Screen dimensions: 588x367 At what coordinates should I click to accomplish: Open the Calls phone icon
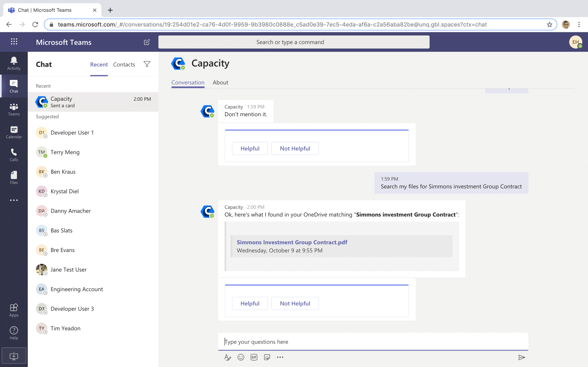coord(14,155)
